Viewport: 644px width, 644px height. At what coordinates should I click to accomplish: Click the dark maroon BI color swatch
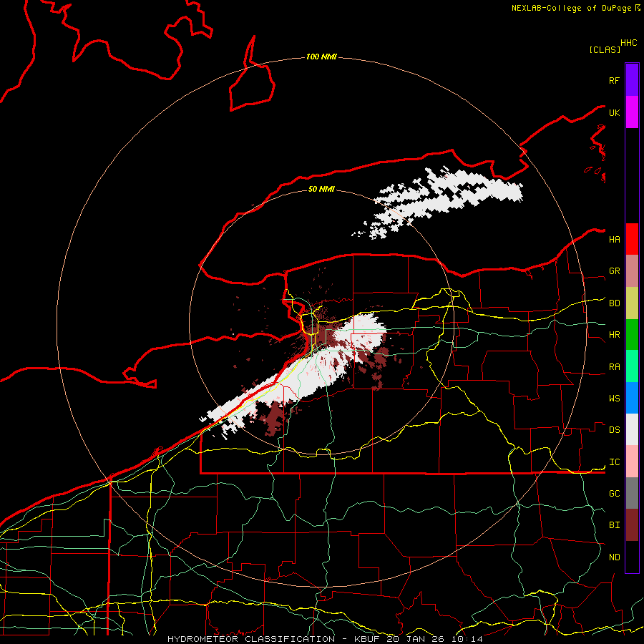pos(632,525)
